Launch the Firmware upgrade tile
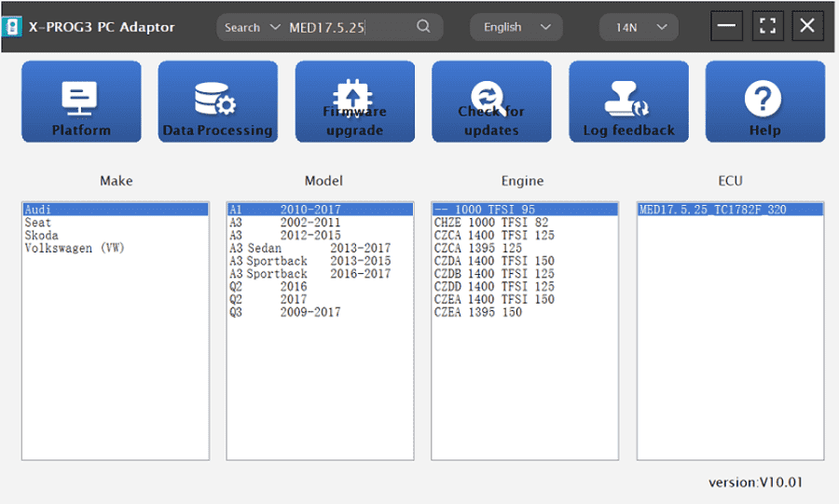839x504 pixels. point(355,102)
